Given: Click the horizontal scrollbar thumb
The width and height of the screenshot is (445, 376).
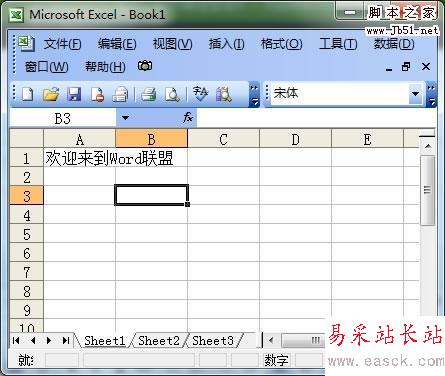Looking at the screenshot, I should tap(303, 341).
